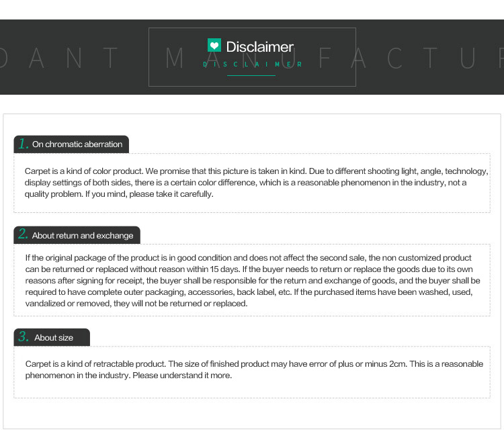Click the green number 3 in section header

[x=24, y=337]
